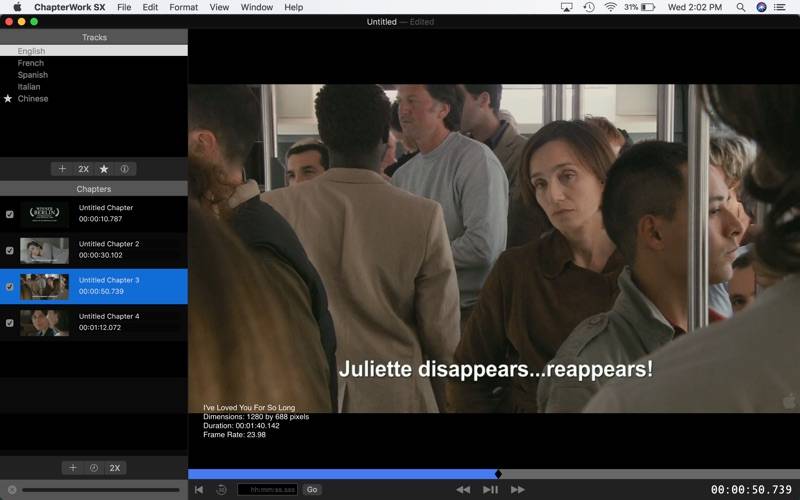Click the 2X button under Tracks list

click(83, 169)
